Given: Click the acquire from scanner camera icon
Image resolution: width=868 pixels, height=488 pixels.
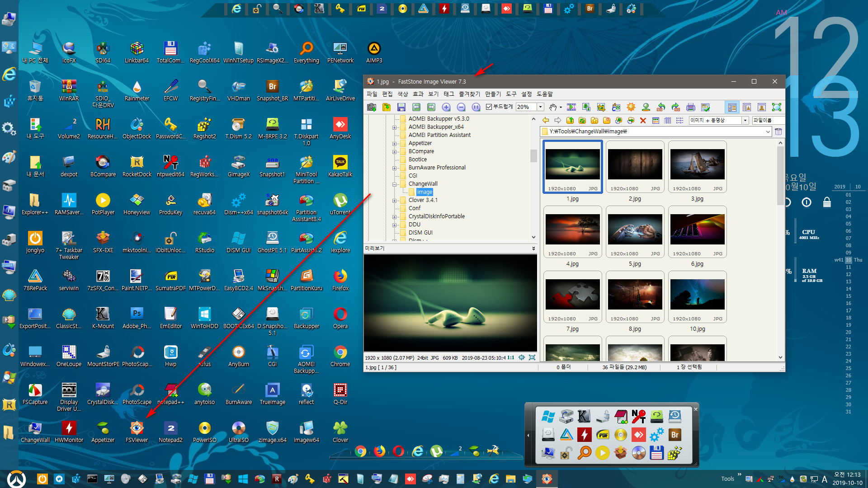Looking at the screenshot, I should [372, 107].
